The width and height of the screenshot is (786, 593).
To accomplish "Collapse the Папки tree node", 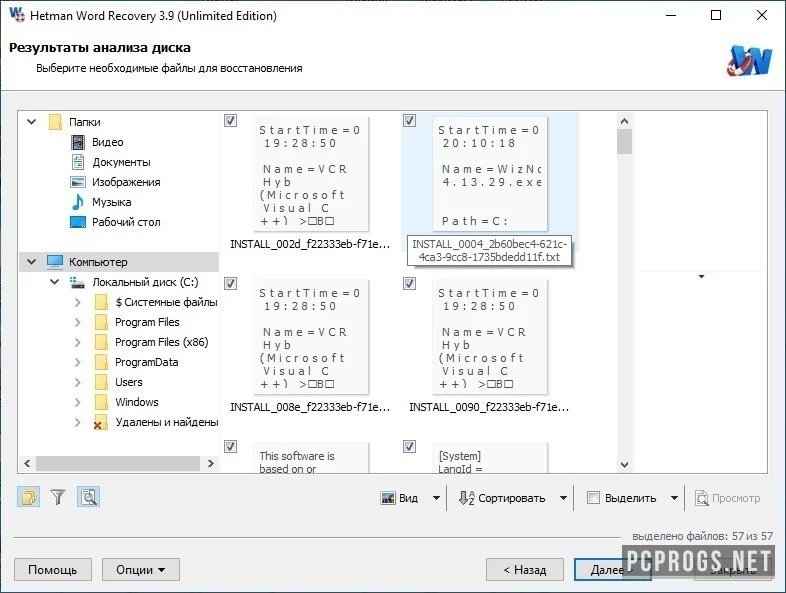I will (x=32, y=122).
